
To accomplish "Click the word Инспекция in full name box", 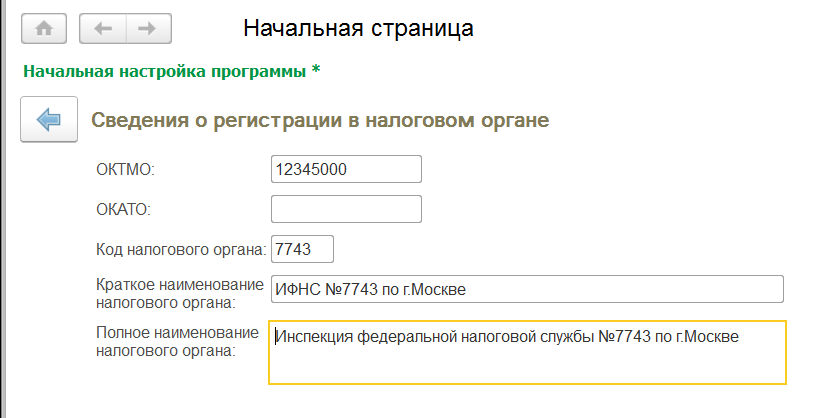I will [x=313, y=336].
